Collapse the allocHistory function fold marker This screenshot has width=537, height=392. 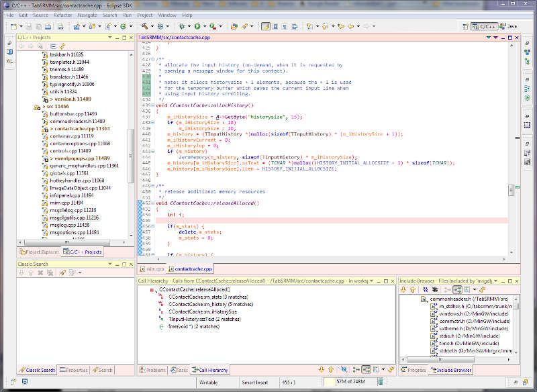click(153, 105)
